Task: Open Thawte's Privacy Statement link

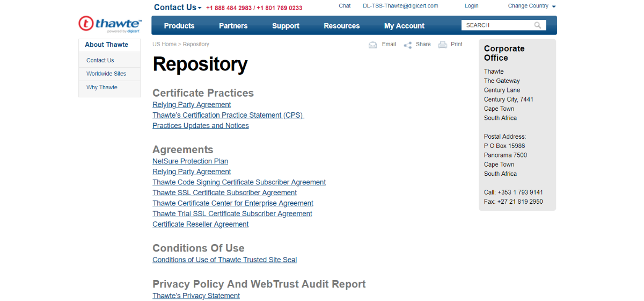Action: (196, 296)
